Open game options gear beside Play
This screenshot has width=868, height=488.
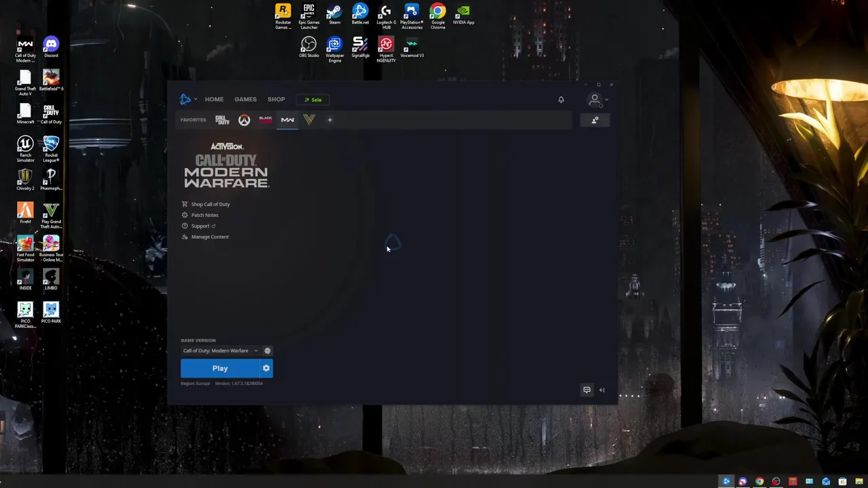(x=266, y=368)
